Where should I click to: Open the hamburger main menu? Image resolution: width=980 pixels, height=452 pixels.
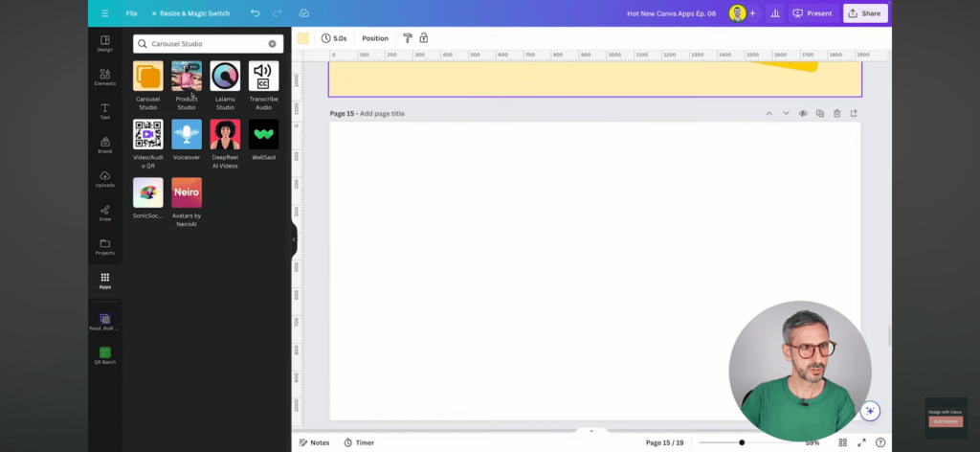pyautogui.click(x=105, y=13)
